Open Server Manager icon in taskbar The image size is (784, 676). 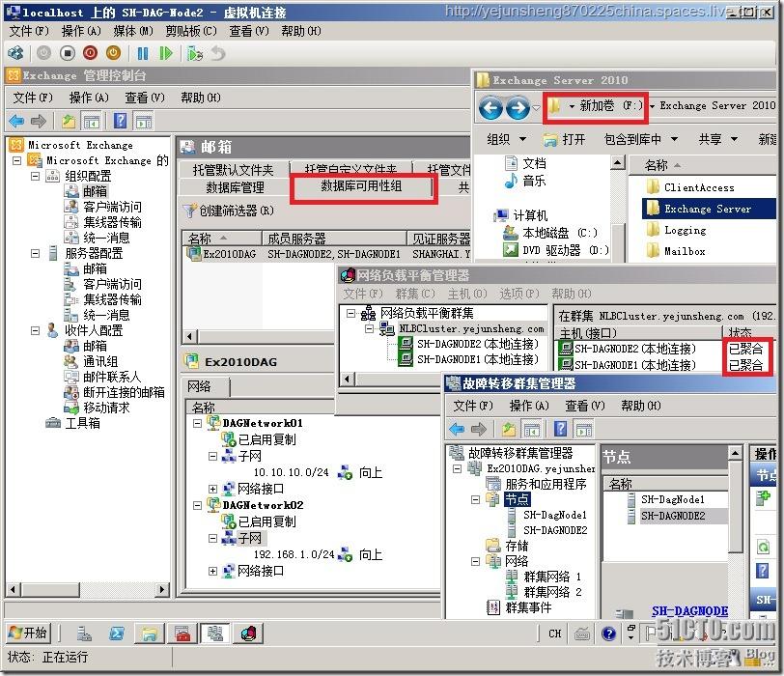83,634
